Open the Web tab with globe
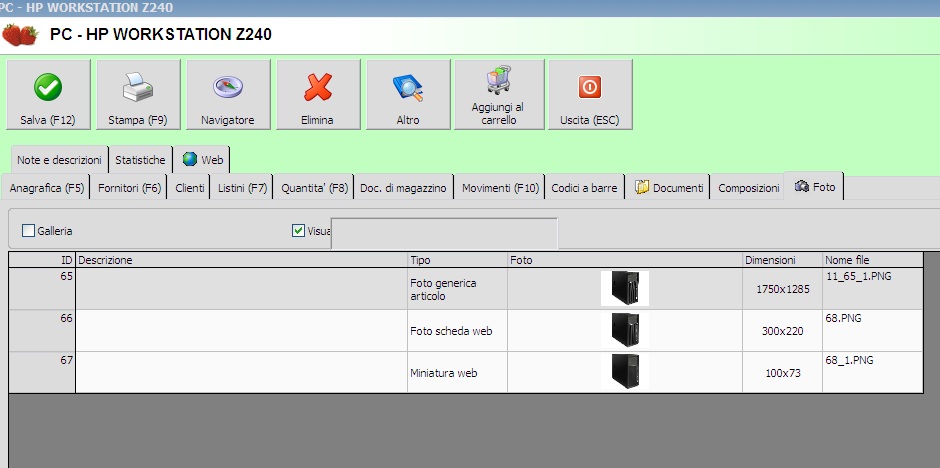940x468 pixels. click(x=202, y=160)
